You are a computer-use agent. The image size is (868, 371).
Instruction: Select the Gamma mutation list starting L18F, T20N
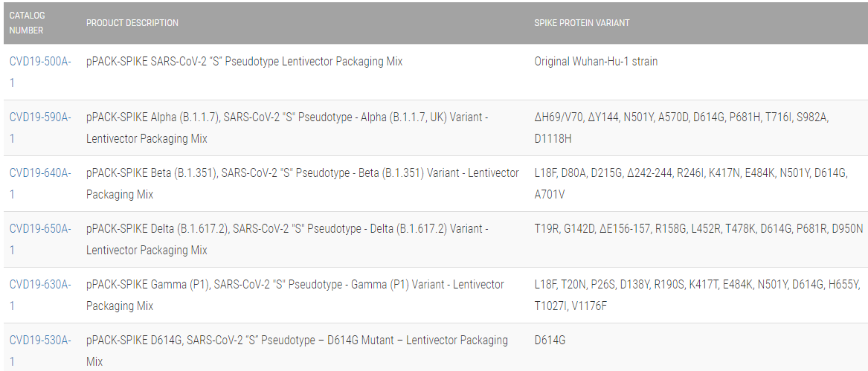coord(696,295)
